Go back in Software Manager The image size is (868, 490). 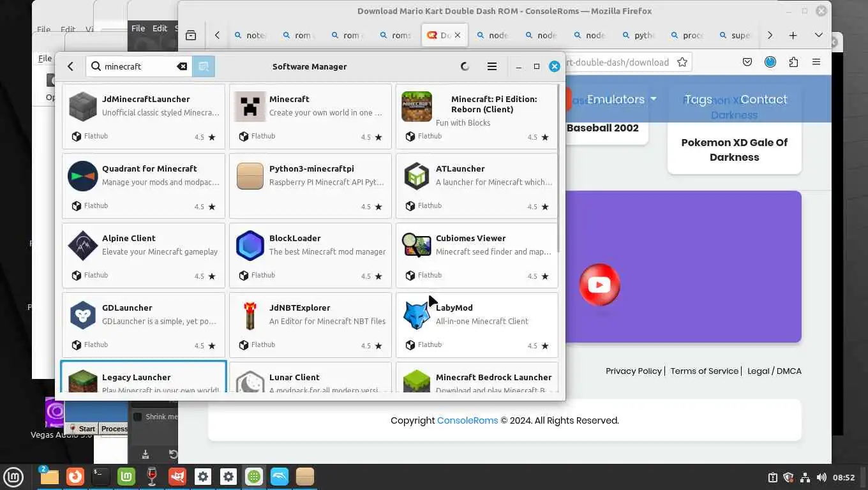click(70, 66)
